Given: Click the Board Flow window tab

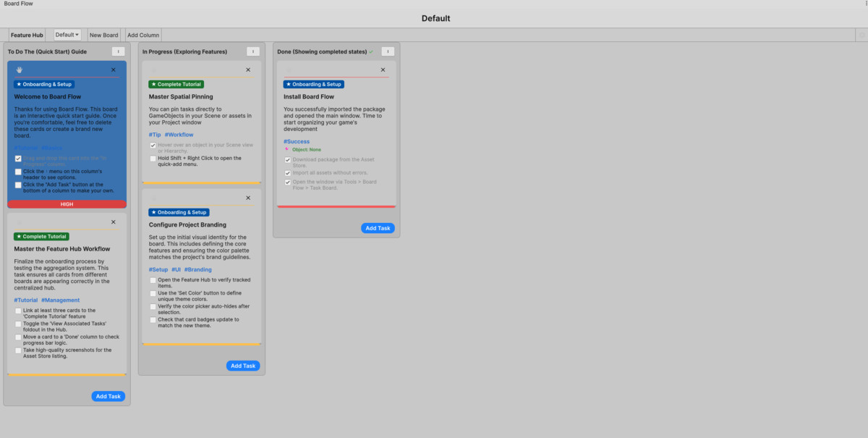Looking at the screenshot, I should pos(17,4).
